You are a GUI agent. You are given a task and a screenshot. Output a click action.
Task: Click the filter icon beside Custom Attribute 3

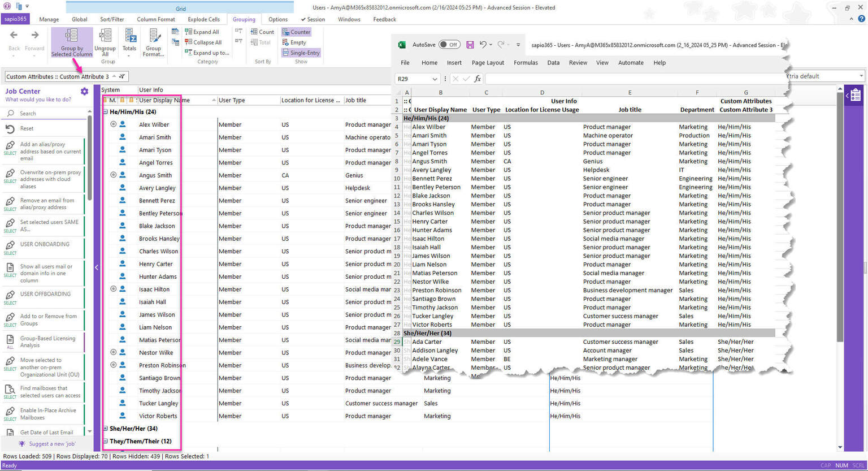click(122, 76)
